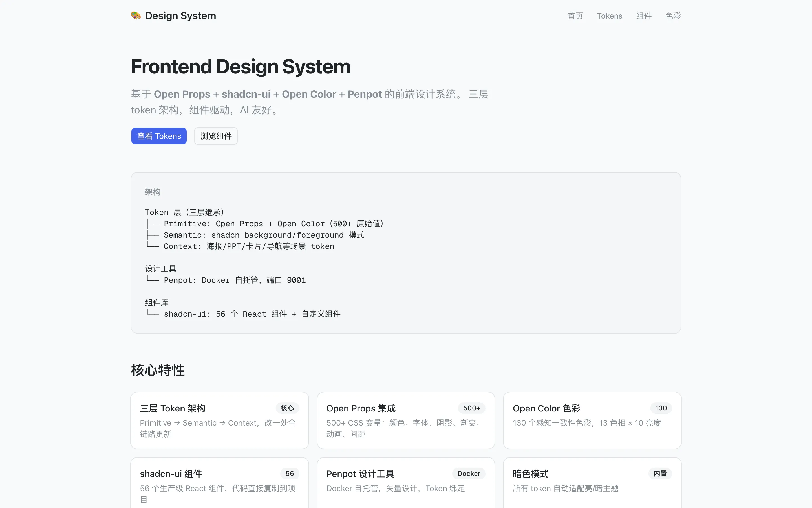This screenshot has width=812, height=508.
Task: Click the 查看 Tokens button
Action: tap(159, 136)
